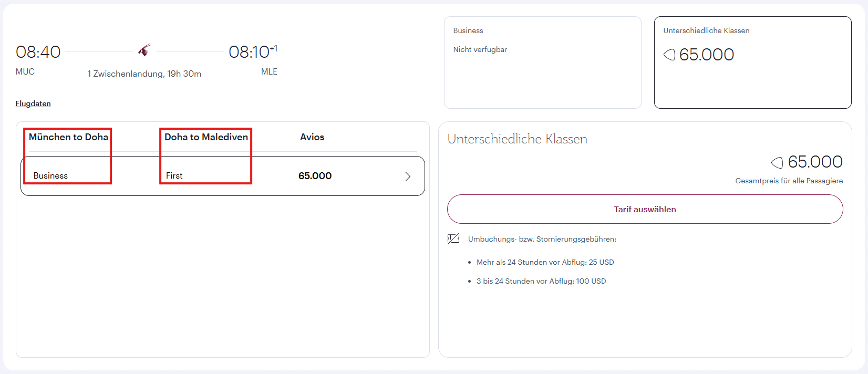This screenshot has width=868, height=374.
Task: Click the Avios column header
Action: [312, 137]
